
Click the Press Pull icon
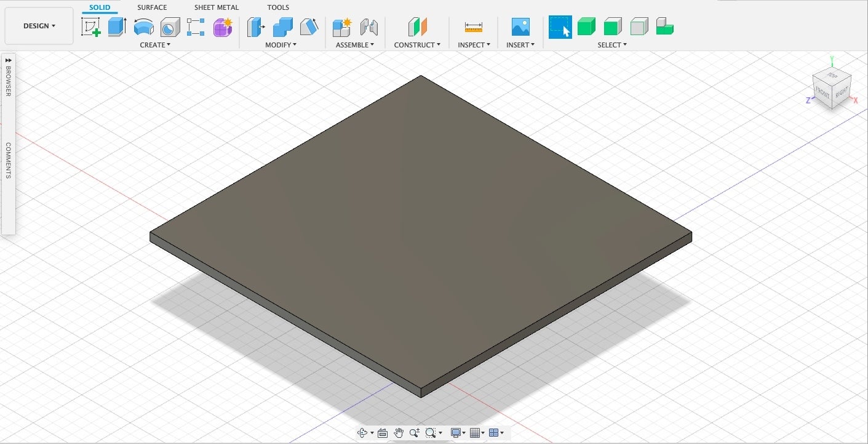point(255,27)
